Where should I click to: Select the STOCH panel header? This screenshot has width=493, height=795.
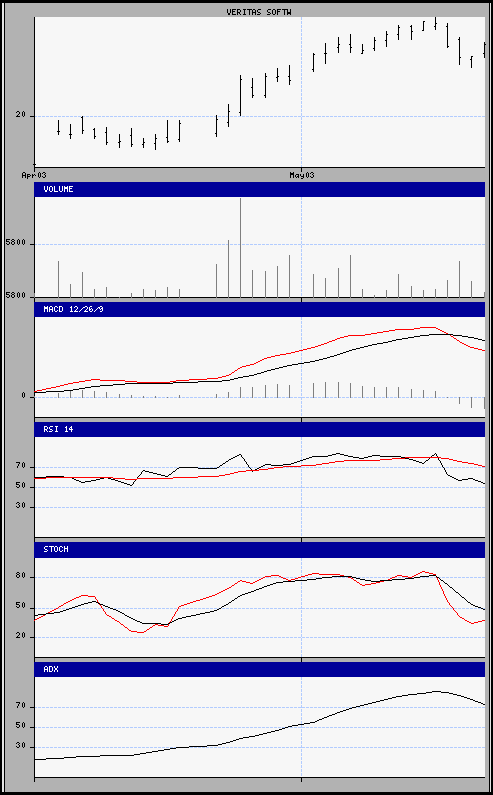coord(260,550)
